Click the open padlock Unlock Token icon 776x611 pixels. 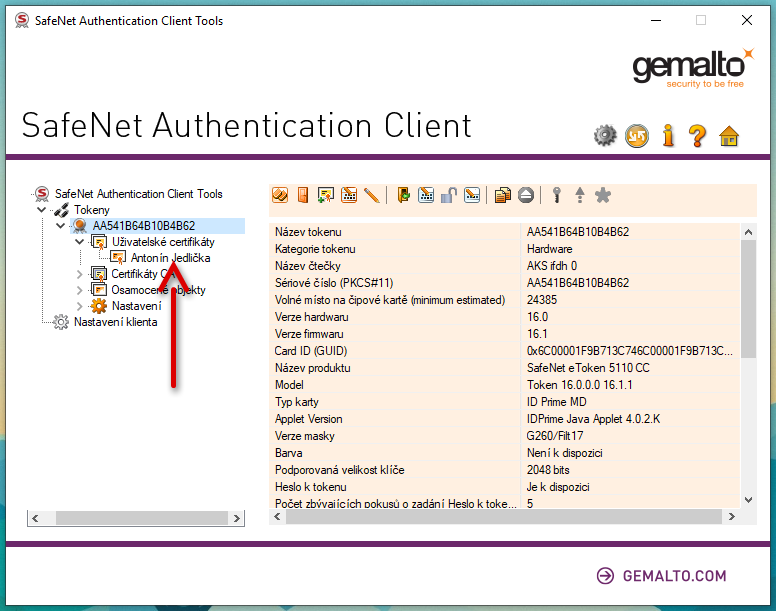pyautogui.click(x=449, y=195)
